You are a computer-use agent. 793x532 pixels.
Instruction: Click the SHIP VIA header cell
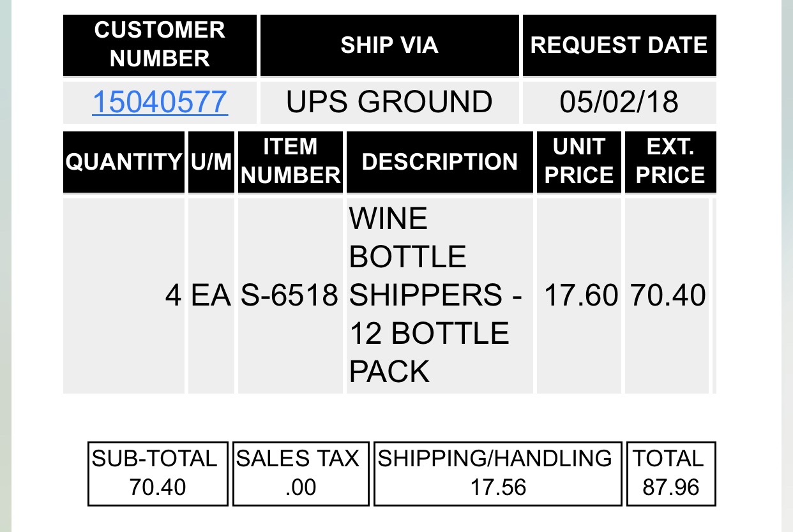click(x=389, y=45)
